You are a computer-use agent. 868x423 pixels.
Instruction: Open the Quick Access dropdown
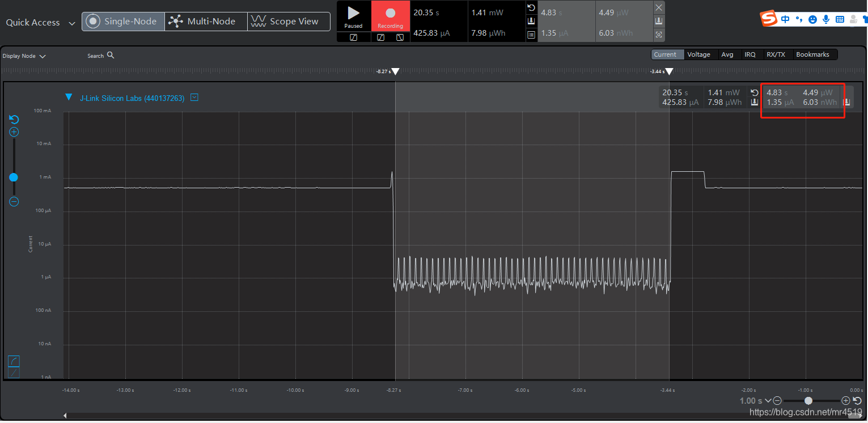coord(40,23)
